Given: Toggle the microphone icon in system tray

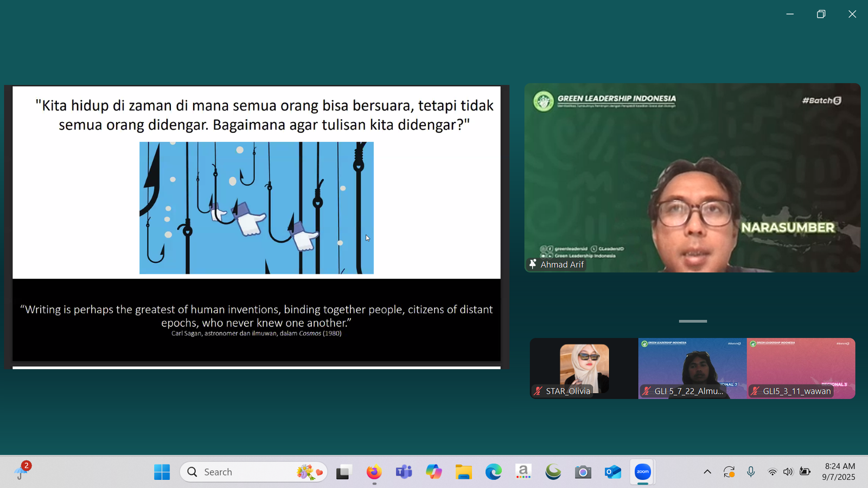Looking at the screenshot, I should coord(751,472).
